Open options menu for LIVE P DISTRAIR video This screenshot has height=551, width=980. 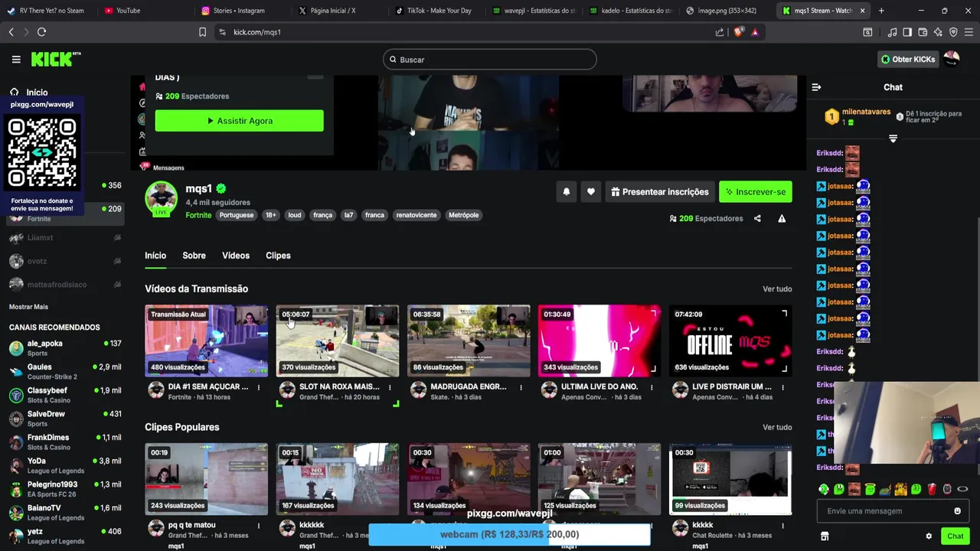point(782,387)
